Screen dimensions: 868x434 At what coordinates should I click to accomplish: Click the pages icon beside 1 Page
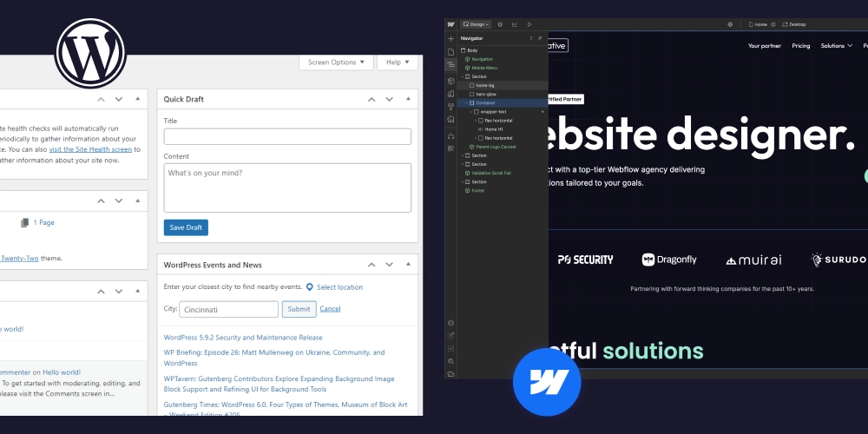25,222
